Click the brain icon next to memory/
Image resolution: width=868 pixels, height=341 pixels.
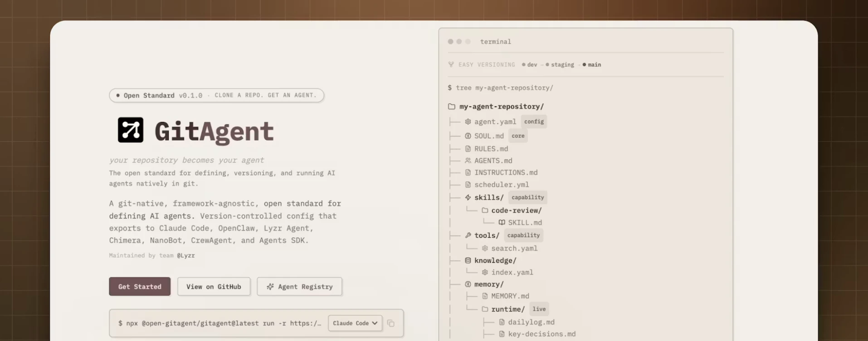468,284
